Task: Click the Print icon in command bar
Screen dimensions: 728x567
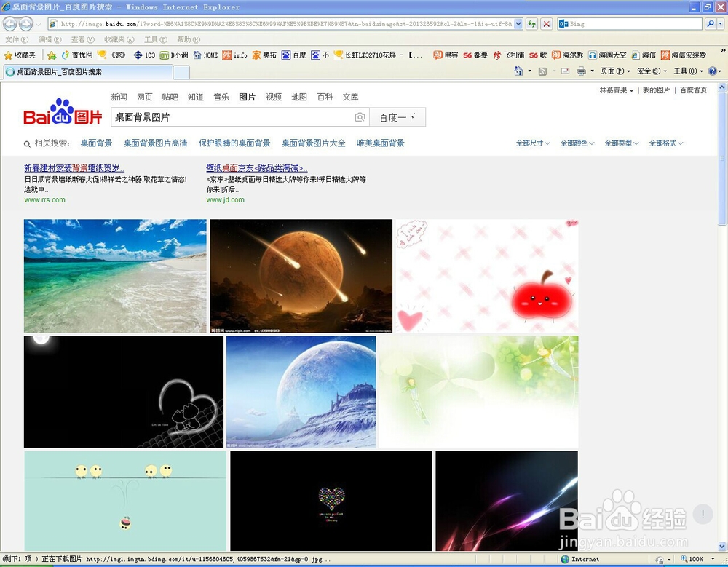Action: (581, 71)
